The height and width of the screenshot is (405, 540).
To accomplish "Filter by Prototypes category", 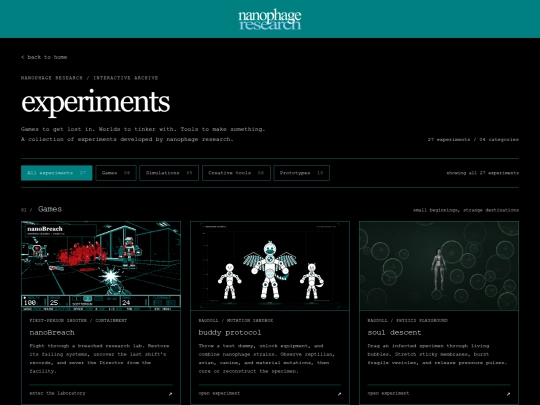I will (301, 173).
